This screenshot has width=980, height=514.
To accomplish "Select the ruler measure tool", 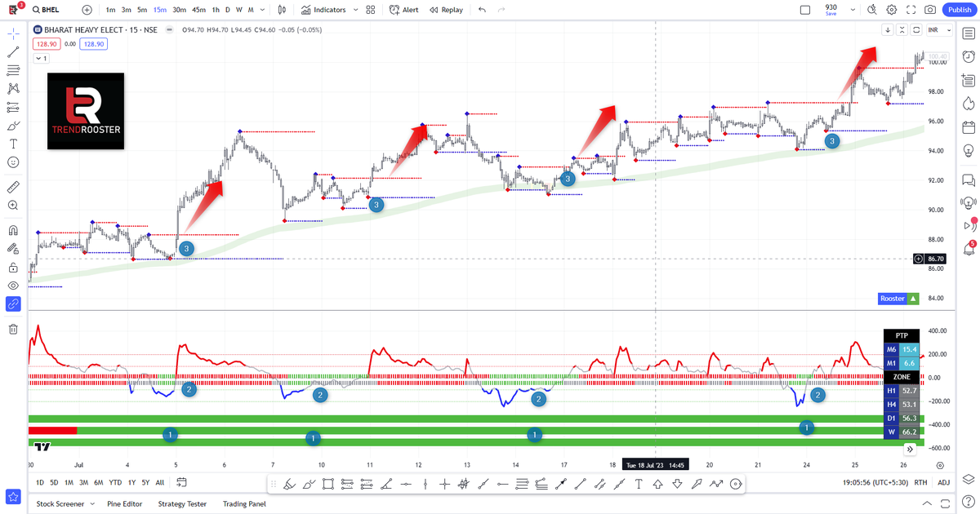I will (x=13, y=187).
